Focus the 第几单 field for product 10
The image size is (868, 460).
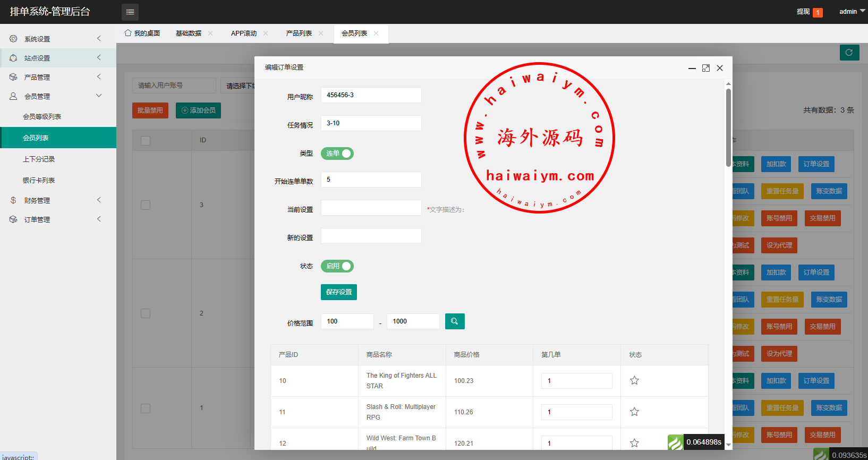coord(577,381)
